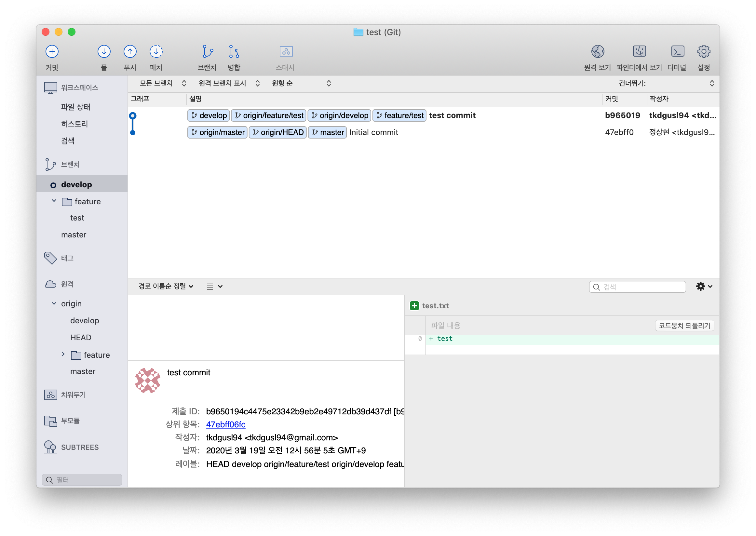This screenshot has height=536, width=756.
Task: Click the parent commit link 47ebff06fc
Action: click(x=225, y=424)
